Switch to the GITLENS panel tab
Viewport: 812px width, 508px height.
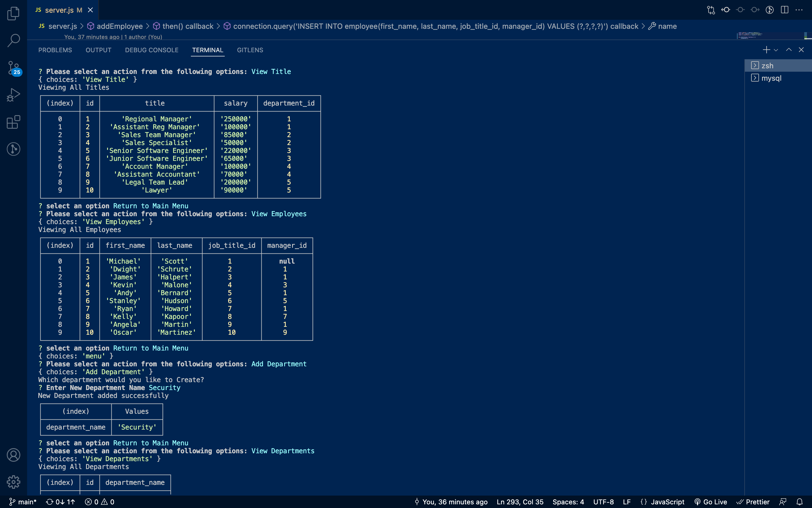[250, 50]
